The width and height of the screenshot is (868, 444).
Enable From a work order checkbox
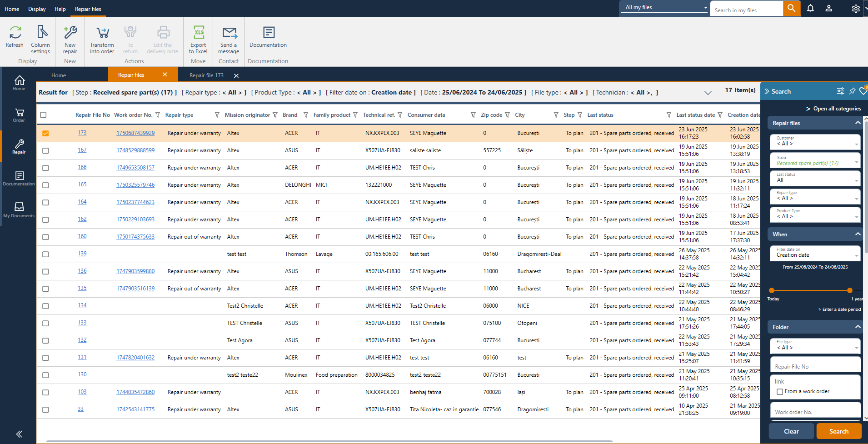point(780,392)
